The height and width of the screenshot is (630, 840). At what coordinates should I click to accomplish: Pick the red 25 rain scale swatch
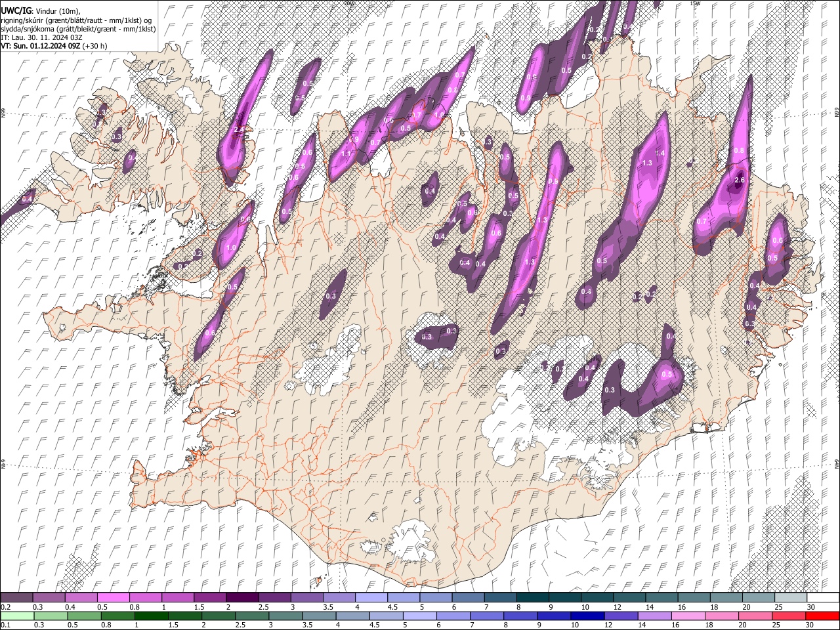[x=789, y=616]
